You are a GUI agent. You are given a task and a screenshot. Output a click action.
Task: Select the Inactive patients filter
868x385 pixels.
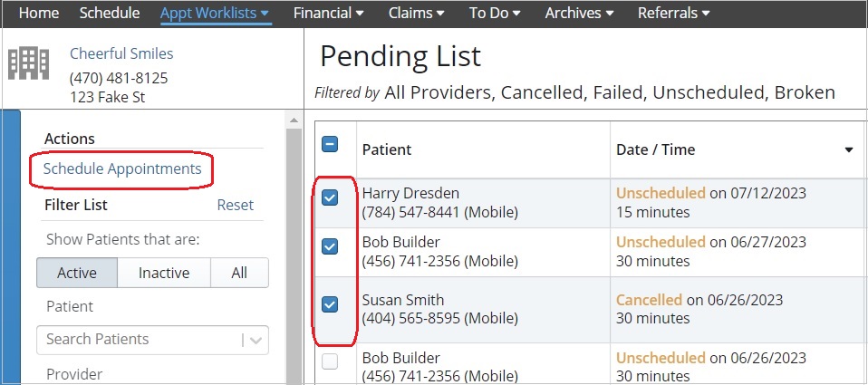pyautogui.click(x=164, y=273)
